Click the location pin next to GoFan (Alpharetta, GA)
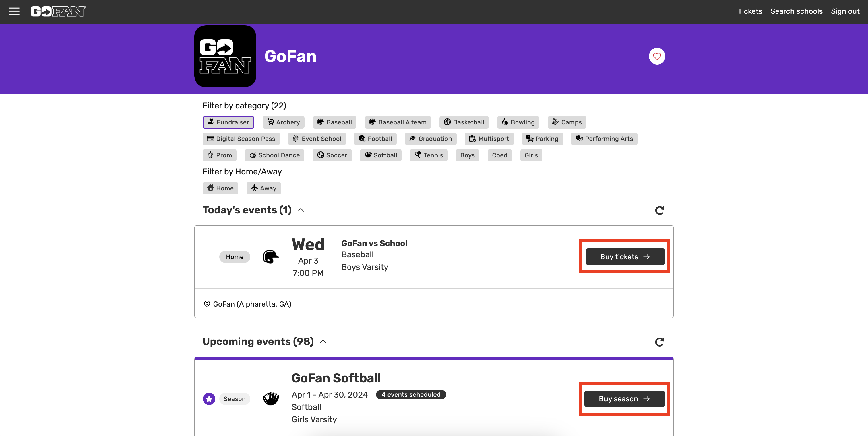The width and height of the screenshot is (868, 436). click(207, 304)
